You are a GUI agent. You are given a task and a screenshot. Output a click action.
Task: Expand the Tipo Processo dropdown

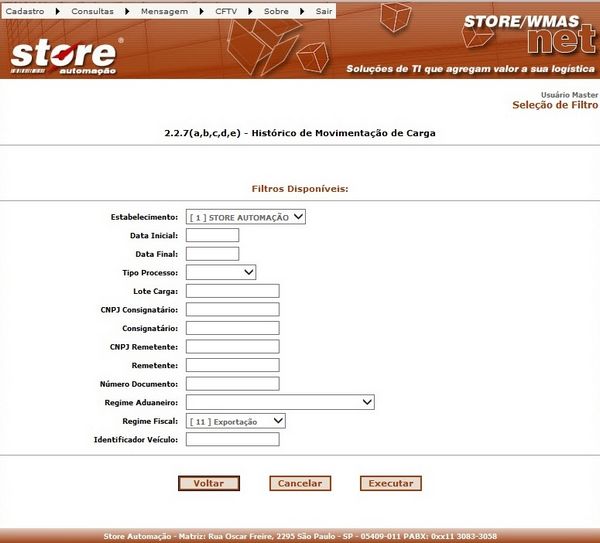click(x=221, y=271)
